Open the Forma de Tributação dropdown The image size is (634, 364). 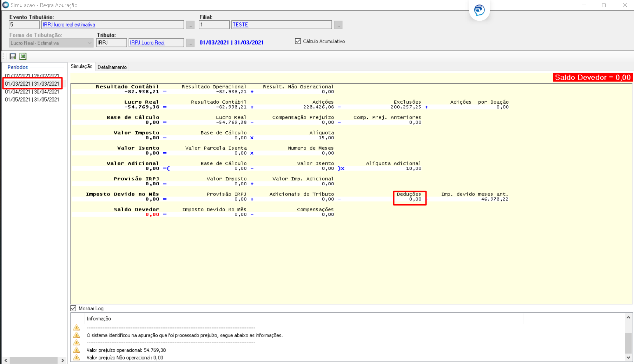click(51, 43)
